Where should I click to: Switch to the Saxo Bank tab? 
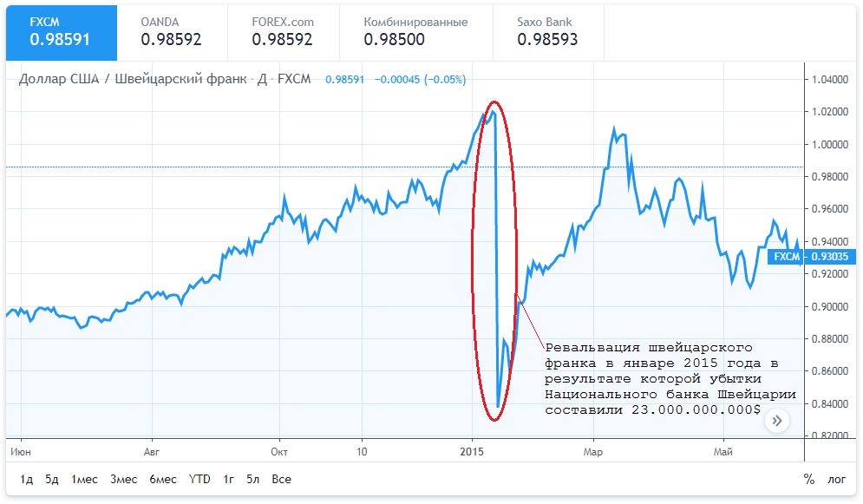pos(546,31)
